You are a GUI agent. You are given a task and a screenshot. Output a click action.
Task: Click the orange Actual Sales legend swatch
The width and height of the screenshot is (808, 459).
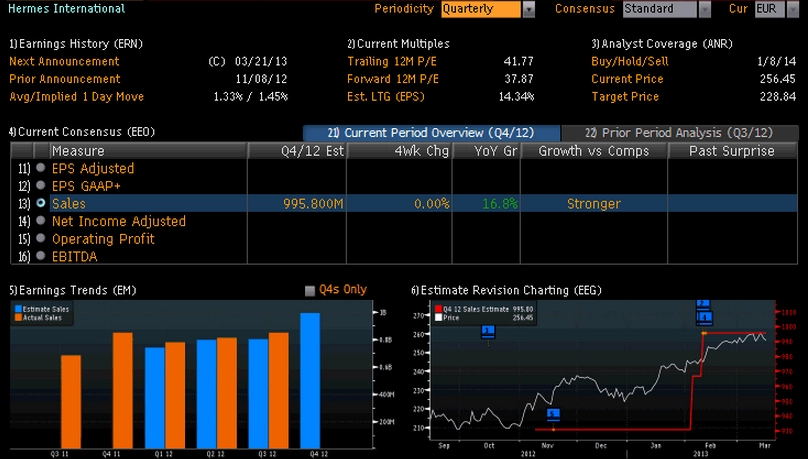(18, 318)
